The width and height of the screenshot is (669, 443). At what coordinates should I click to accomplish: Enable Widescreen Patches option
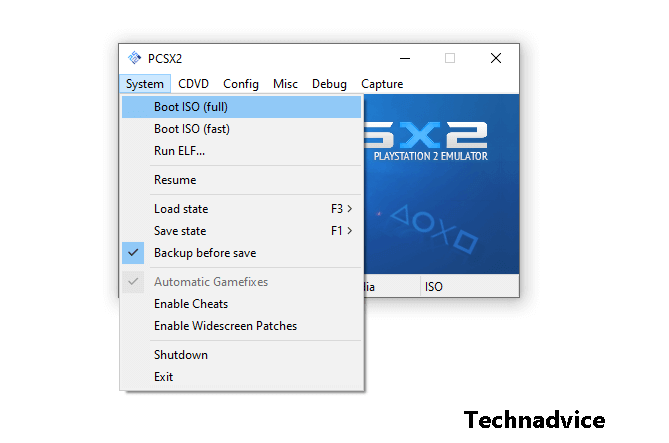[241, 326]
